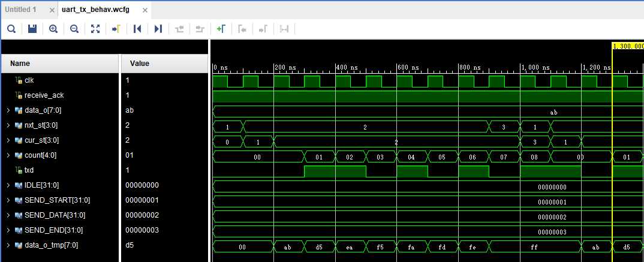Click the 'ab' value of data_o
Image resolution: width=644 pixels, height=262 pixels.
coord(130,110)
